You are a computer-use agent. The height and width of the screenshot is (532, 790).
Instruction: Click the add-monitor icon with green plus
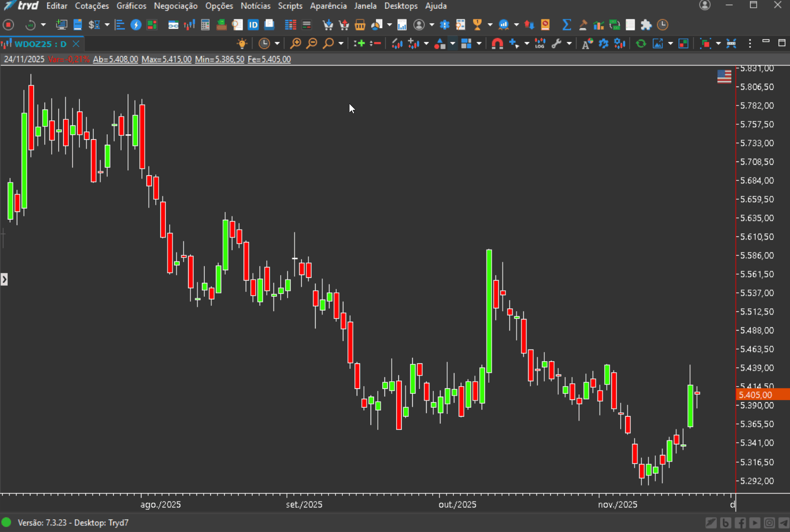pos(61,25)
